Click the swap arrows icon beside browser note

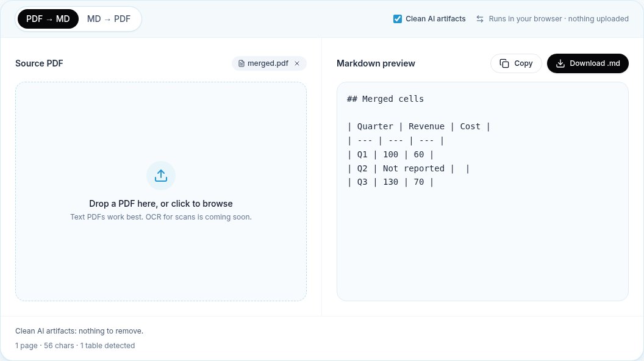[x=480, y=19]
